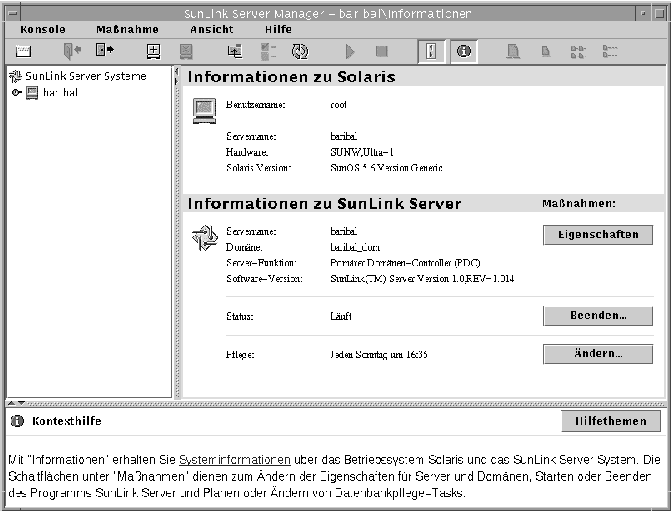
Task: Click the collapse arrows on help pane splitter
Action: (x=16, y=403)
